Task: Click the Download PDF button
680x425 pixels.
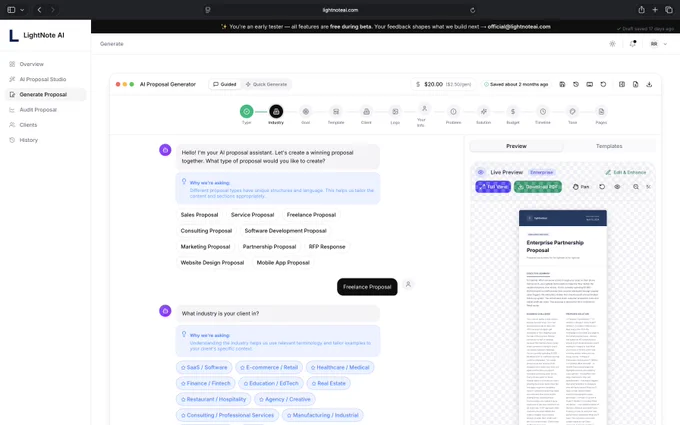Action: (x=538, y=186)
